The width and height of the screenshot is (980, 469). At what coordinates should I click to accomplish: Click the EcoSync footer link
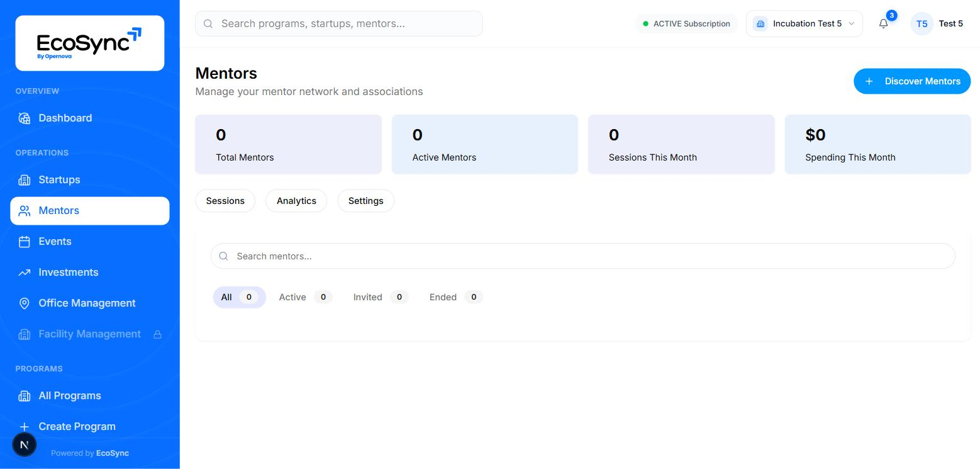(x=113, y=453)
